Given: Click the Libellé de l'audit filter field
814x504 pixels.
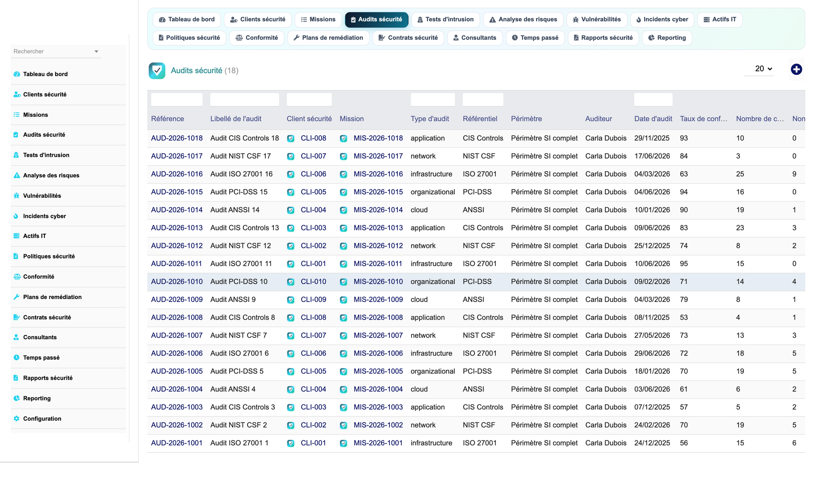Looking at the screenshot, I should tap(244, 100).
